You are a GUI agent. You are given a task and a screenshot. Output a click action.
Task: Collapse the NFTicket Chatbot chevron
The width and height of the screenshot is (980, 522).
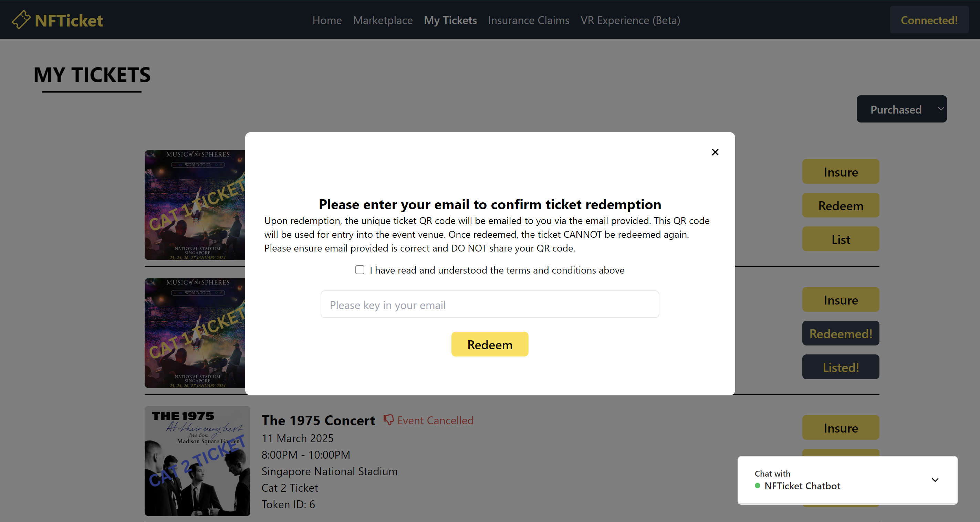(x=935, y=480)
